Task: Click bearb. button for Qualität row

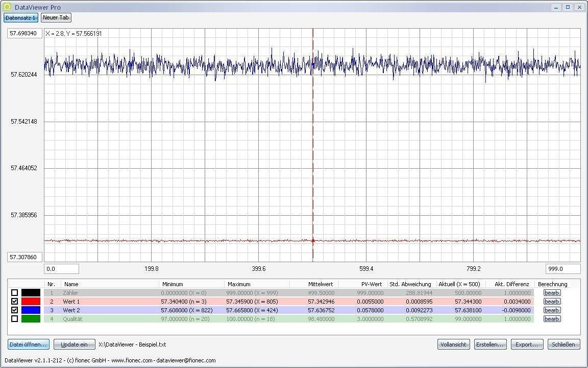Action: 552,319
